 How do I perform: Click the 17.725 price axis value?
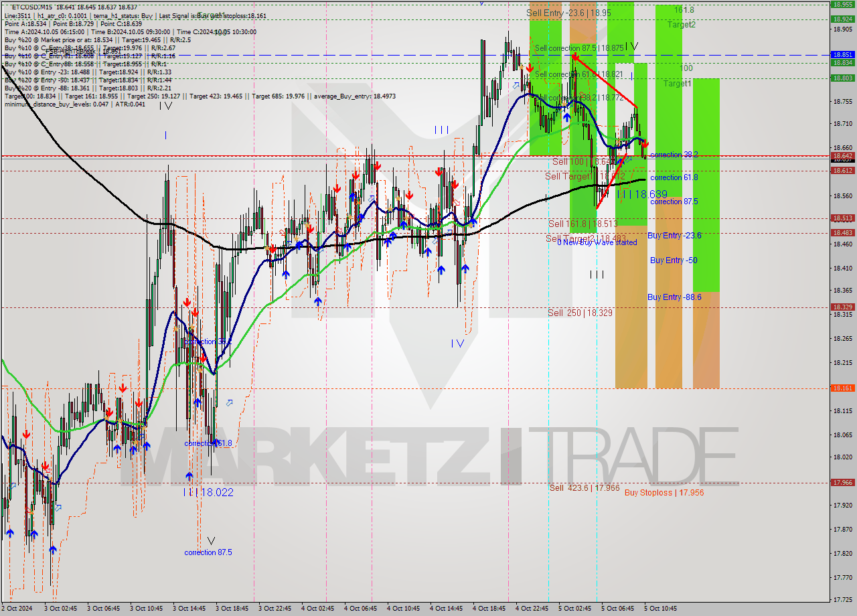pyautogui.click(x=843, y=599)
